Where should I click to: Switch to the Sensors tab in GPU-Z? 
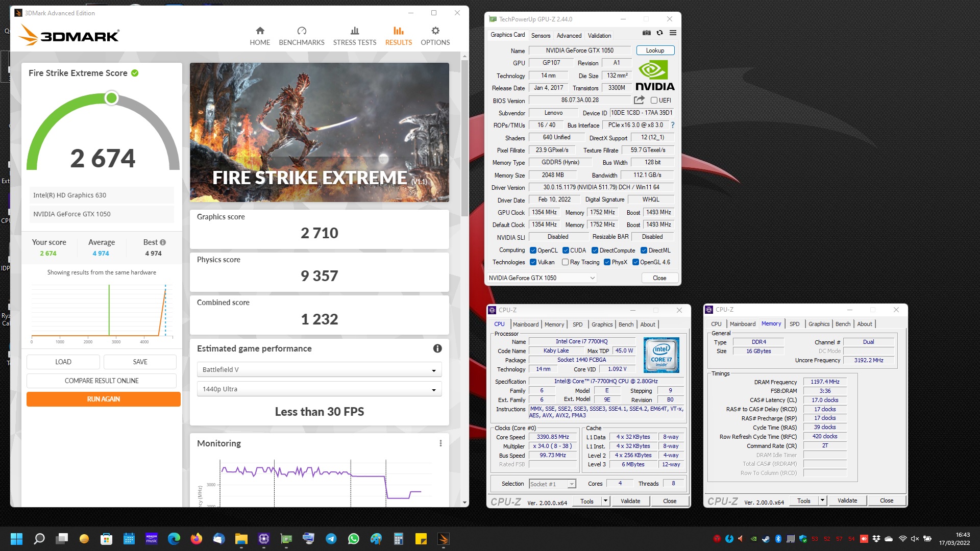[x=541, y=36]
